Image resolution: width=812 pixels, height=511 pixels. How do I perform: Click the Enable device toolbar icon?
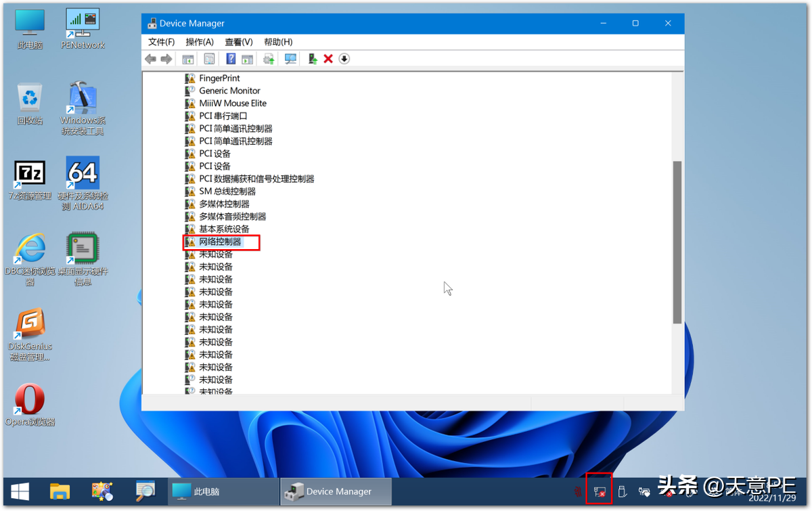pyautogui.click(x=313, y=60)
